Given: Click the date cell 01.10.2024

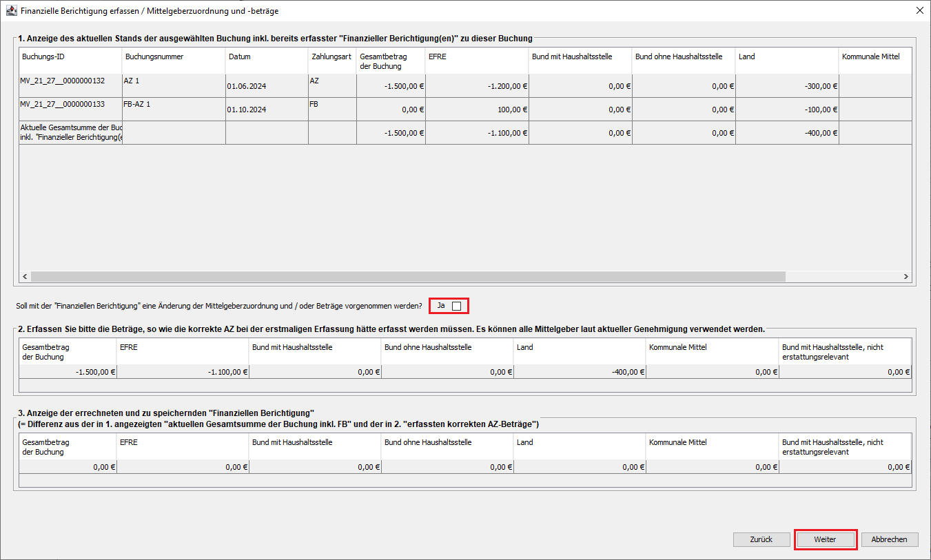Looking at the screenshot, I should point(267,110).
